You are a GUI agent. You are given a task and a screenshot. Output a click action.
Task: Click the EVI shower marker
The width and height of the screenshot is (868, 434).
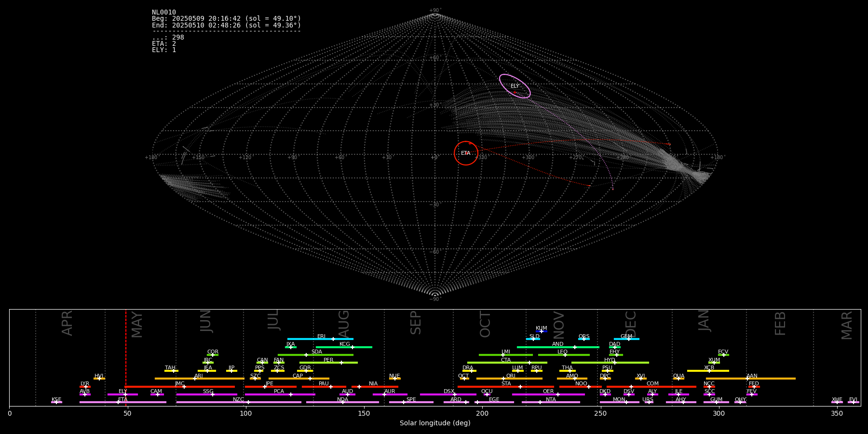854,402
